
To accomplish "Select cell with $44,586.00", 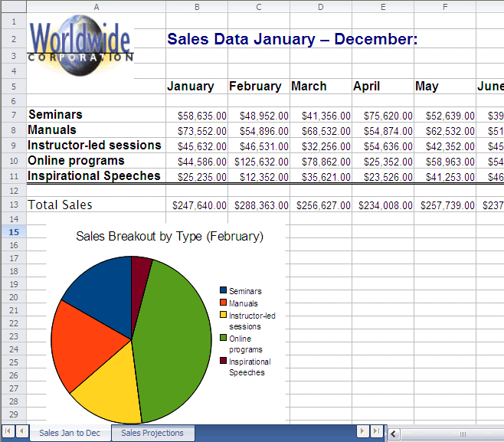I will pyautogui.click(x=197, y=162).
